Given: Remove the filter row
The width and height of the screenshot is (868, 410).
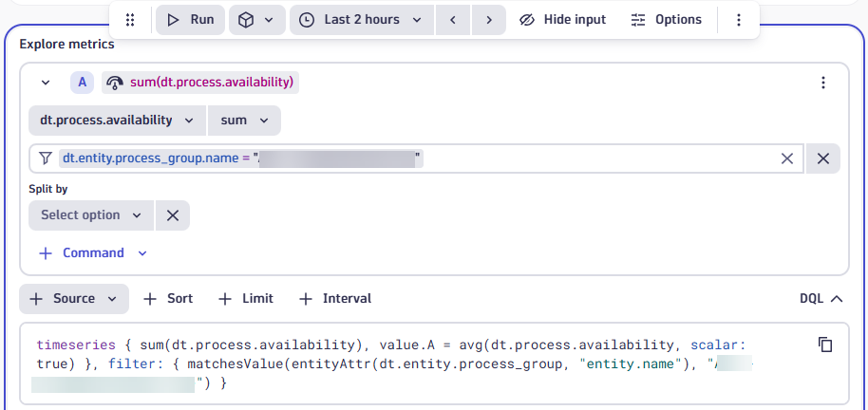Looking at the screenshot, I should point(823,158).
